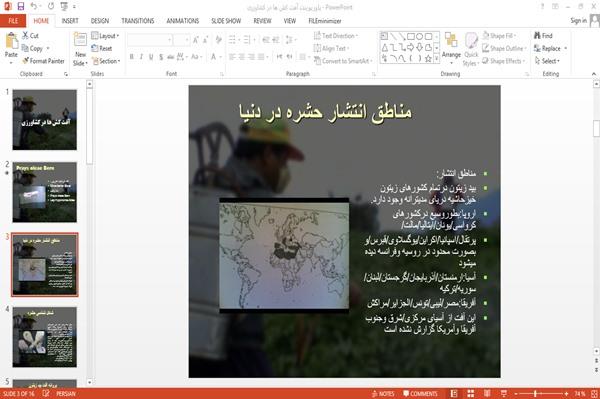Click the zoom out minus button
The height and width of the screenshot is (399, 600).
[516, 394]
